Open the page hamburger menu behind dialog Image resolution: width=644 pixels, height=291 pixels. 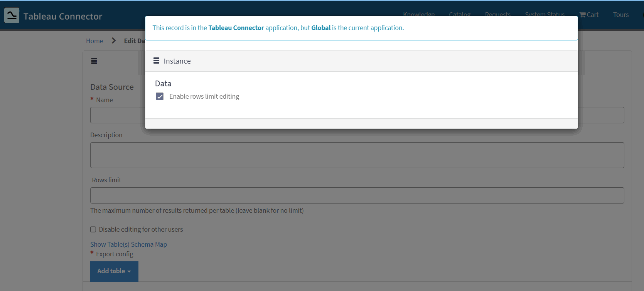[94, 61]
